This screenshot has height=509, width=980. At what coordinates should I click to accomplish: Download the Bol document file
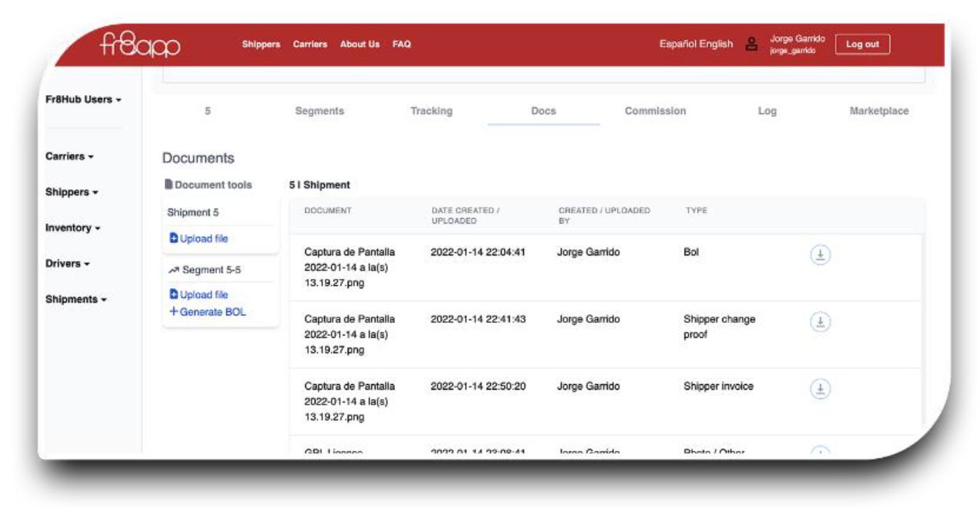pos(820,255)
